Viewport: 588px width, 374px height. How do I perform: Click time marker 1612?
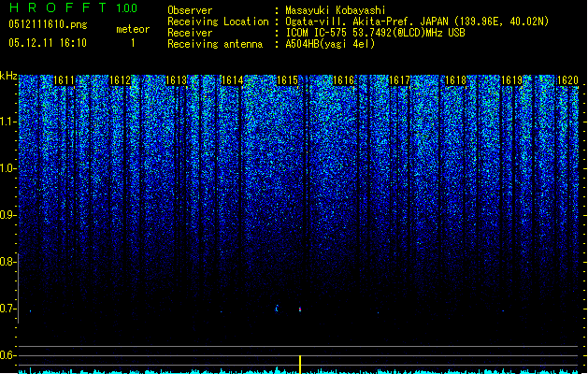pyautogui.click(x=120, y=80)
